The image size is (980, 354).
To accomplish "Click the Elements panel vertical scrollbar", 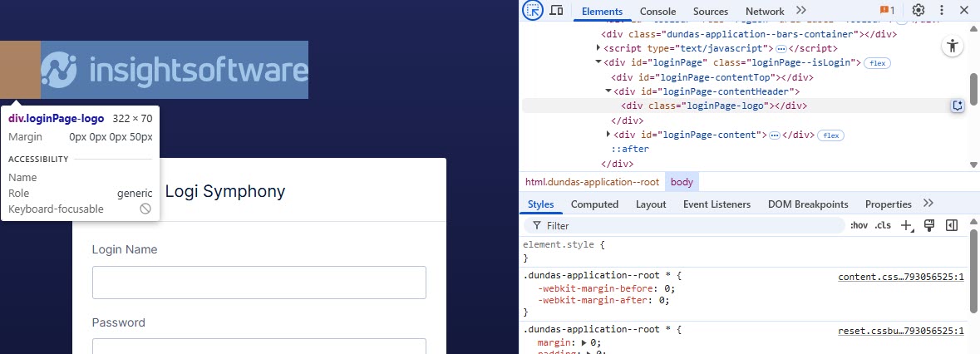I will 973,87.
